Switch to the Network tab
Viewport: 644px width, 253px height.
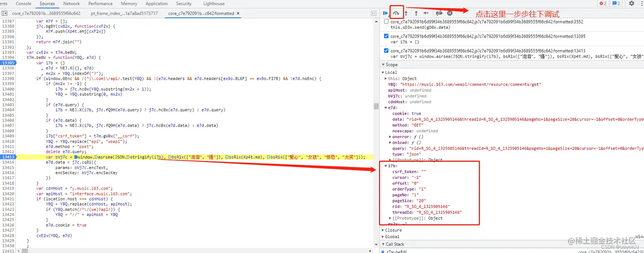(72, 3)
